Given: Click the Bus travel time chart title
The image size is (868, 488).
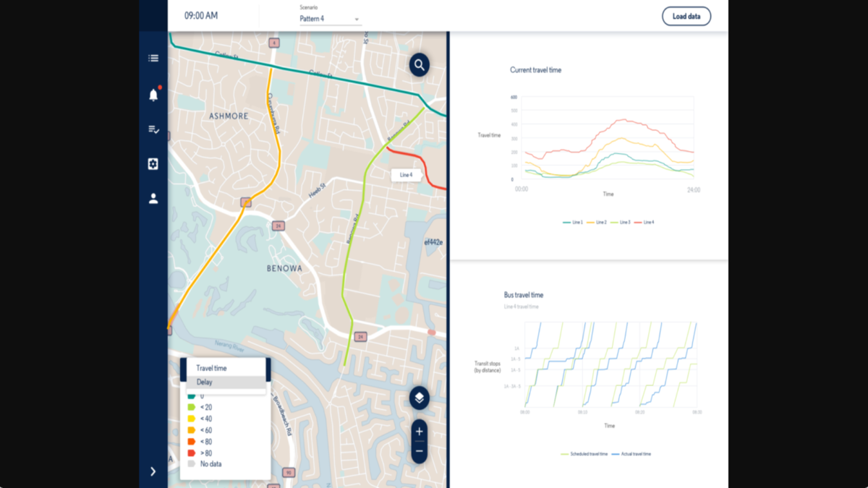Looking at the screenshot, I should point(524,295).
